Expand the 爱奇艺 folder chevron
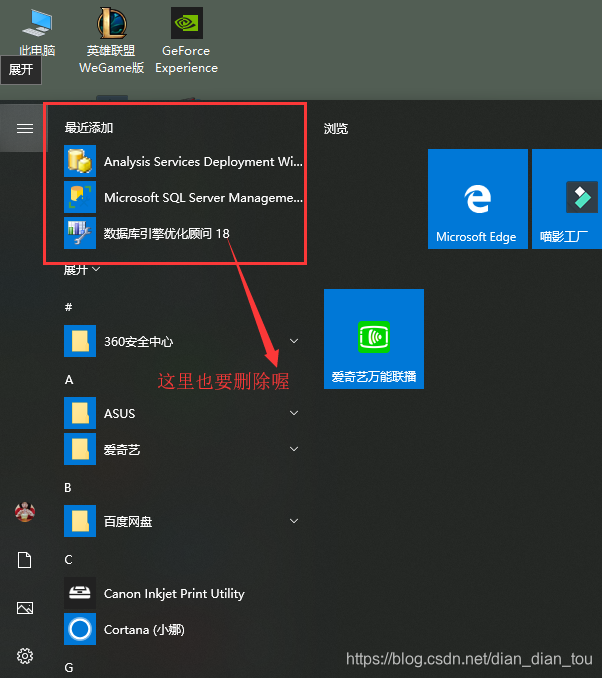Image resolution: width=602 pixels, height=678 pixels. pyautogui.click(x=294, y=449)
